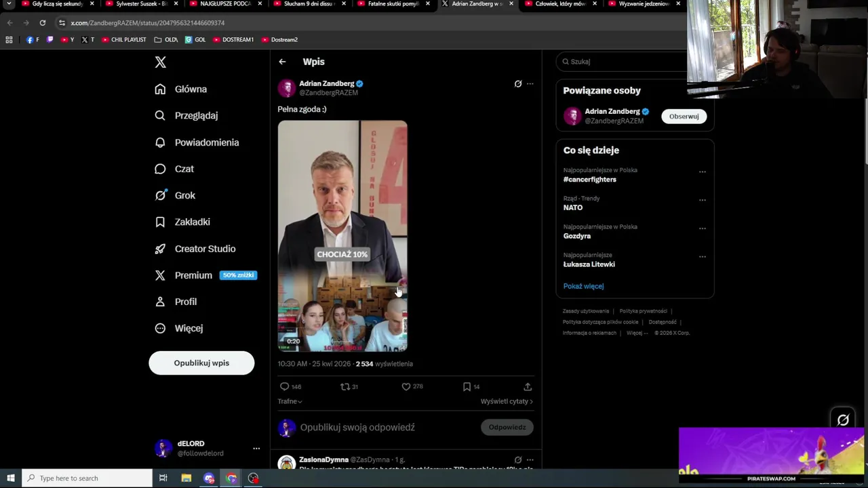This screenshot has width=868, height=488.
Task: Open Premium with 50% zniżki badge
Action: [205, 275]
